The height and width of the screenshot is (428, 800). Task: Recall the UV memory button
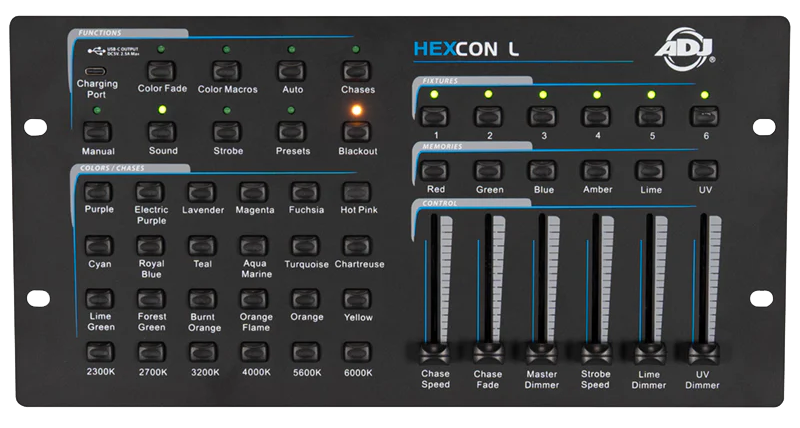[x=703, y=171]
